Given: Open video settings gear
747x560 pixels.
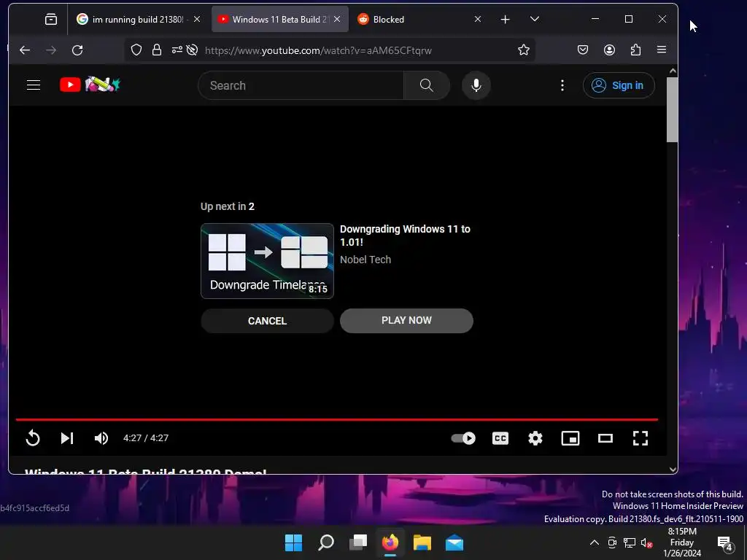Looking at the screenshot, I should click(x=535, y=438).
